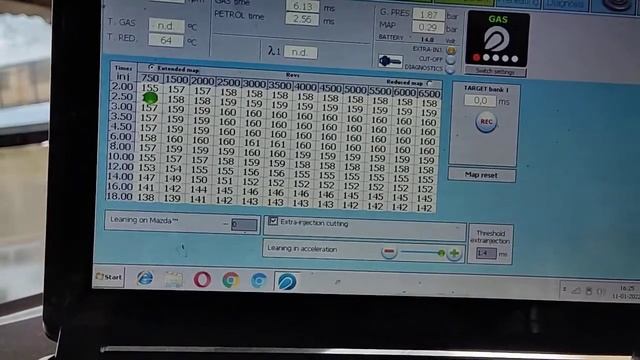The width and height of the screenshot is (640, 360).
Task: Toggle the Extra-injection cutting checkbox
Action: click(x=273, y=221)
